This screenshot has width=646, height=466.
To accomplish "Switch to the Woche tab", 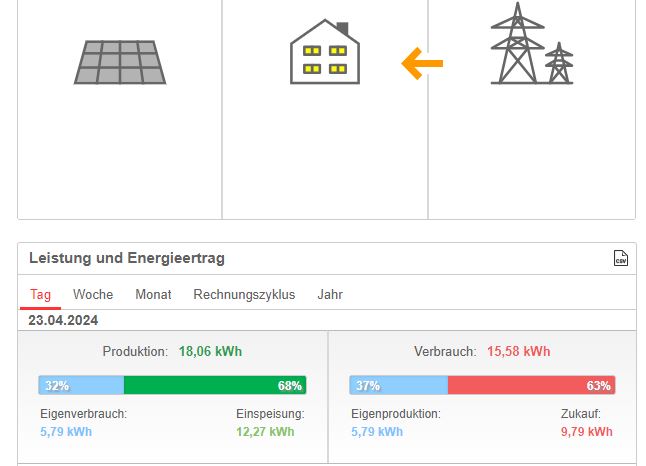I will (93, 295).
